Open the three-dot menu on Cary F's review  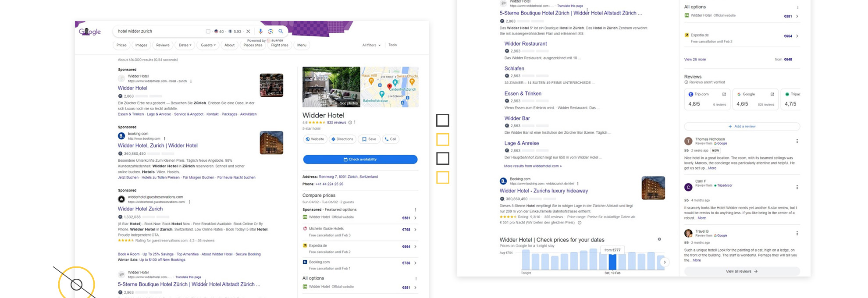797,187
